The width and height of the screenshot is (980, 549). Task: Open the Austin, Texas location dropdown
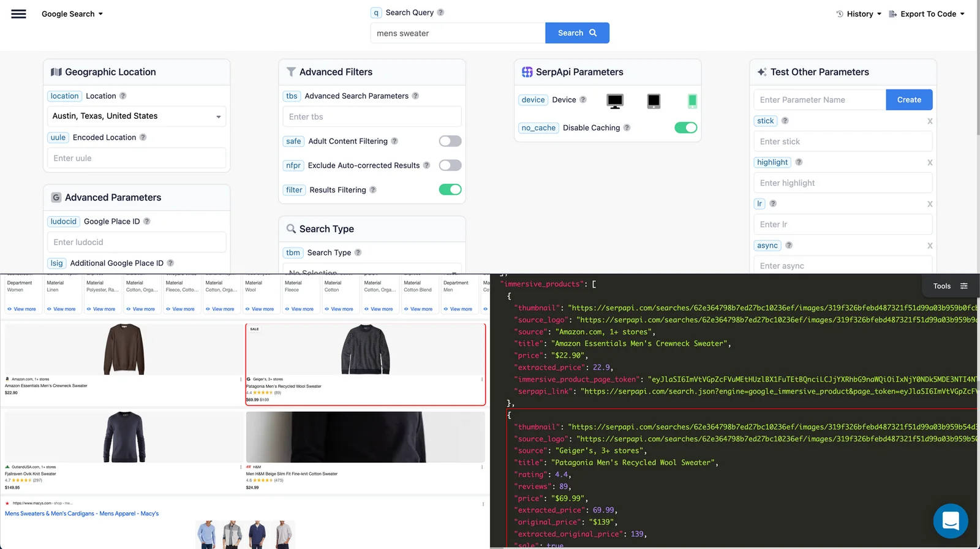137,116
